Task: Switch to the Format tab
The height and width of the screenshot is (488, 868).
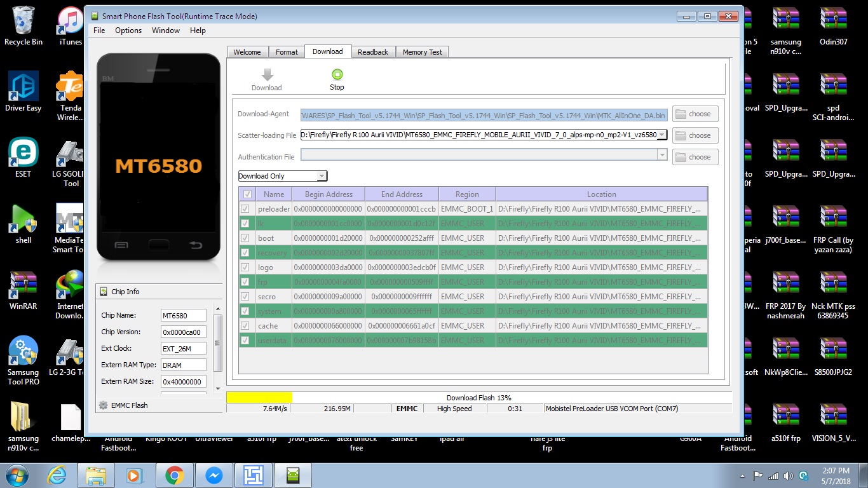Action: tap(287, 52)
